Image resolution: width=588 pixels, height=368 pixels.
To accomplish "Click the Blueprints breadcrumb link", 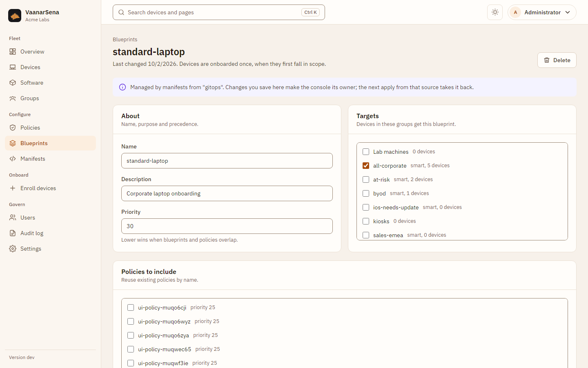I will point(125,40).
